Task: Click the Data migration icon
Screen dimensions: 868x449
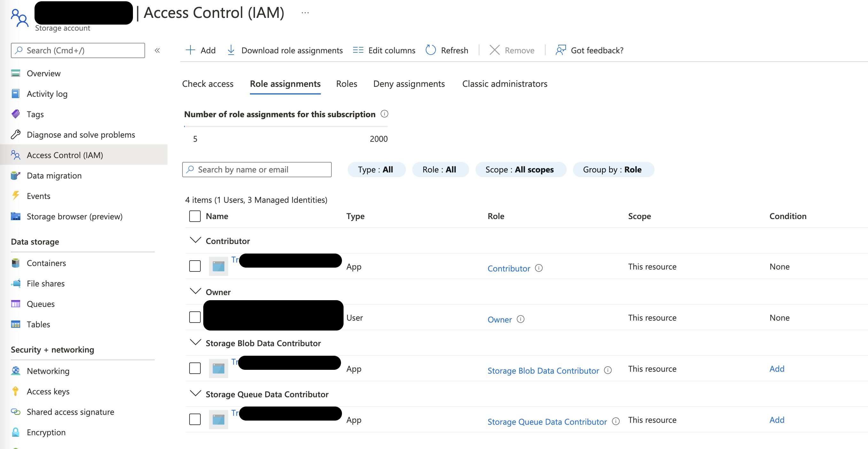Action: click(x=15, y=175)
